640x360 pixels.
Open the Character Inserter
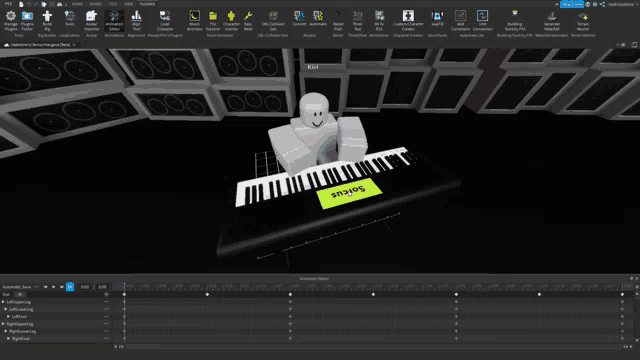click(231, 21)
